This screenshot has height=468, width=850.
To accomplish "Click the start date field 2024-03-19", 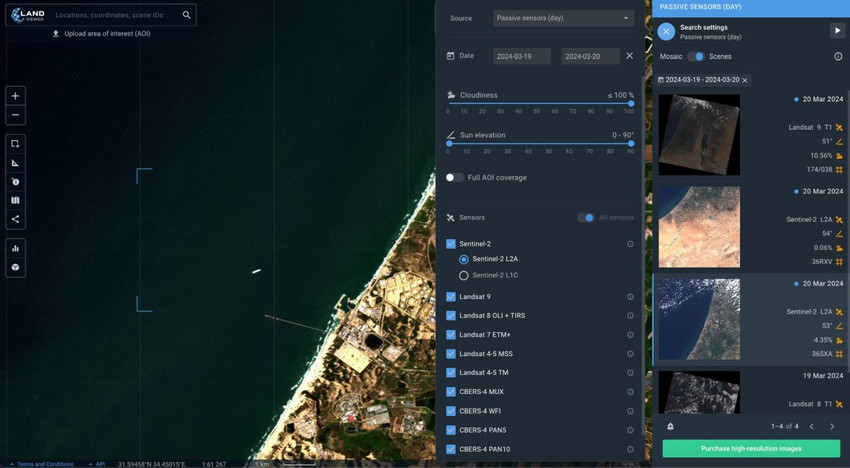I will tap(521, 56).
